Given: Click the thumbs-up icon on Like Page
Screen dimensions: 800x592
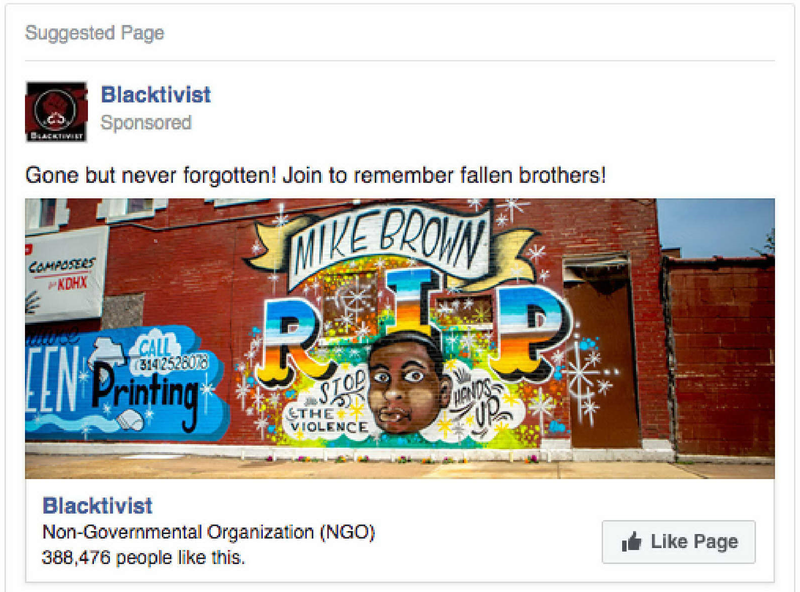Looking at the screenshot, I should pyautogui.click(x=631, y=541).
